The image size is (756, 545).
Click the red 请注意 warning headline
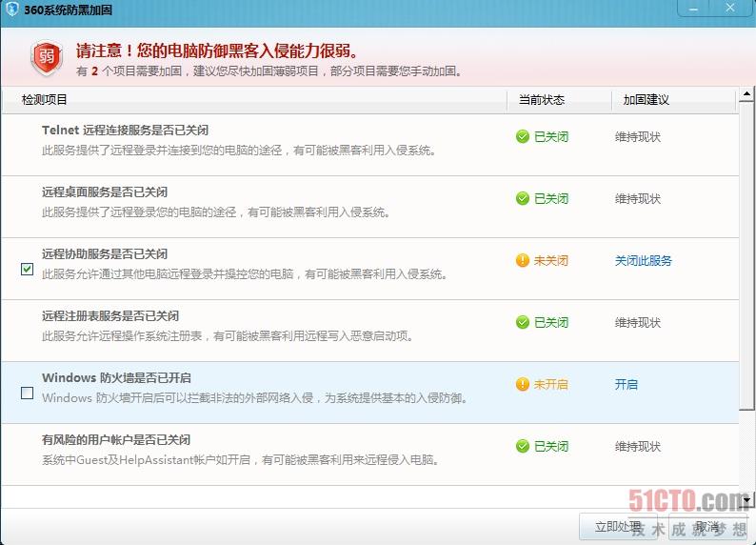click(217, 50)
